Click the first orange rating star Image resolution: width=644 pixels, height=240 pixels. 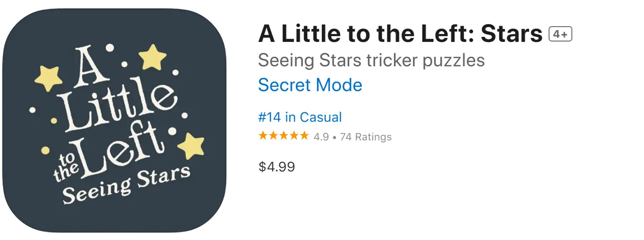point(263,136)
